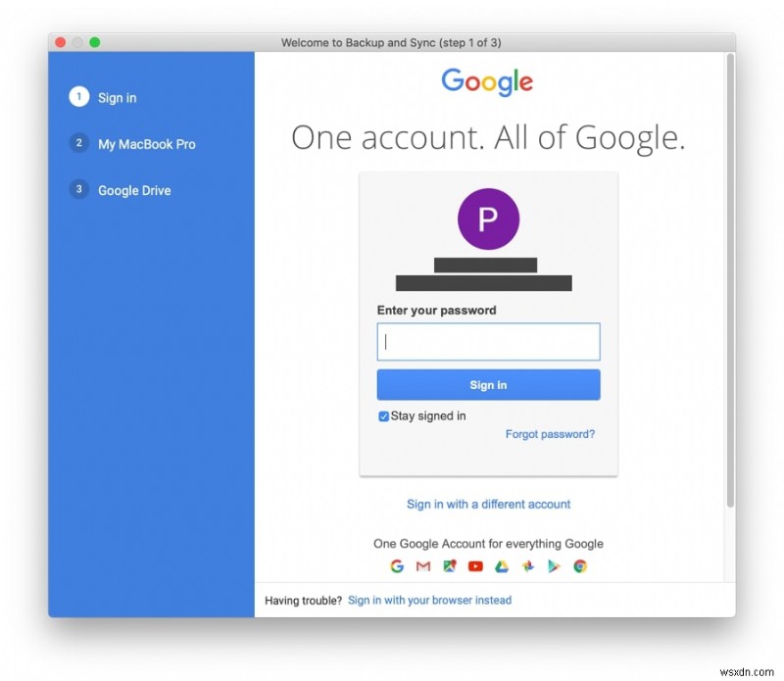The height and width of the screenshot is (681, 784).
Task: Open the Forgot password link
Action: tap(550, 434)
